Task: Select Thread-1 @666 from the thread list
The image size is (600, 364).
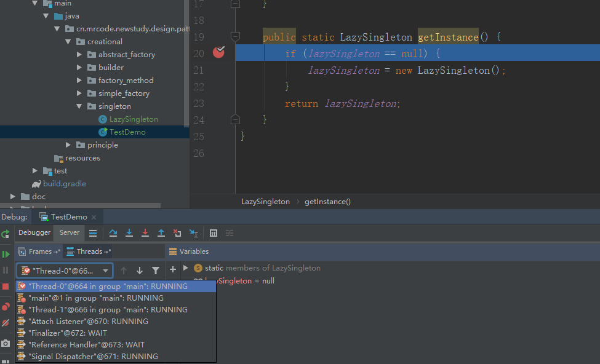Action: click(x=108, y=310)
